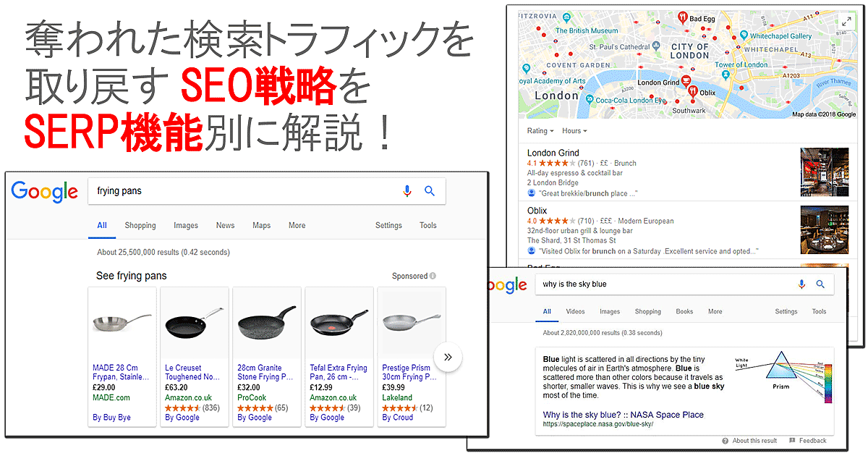Viewport: 868px width, 456px height.
Task: Click the voice search icon beside sky blue query
Action: pyautogui.click(x=801, y=284)
